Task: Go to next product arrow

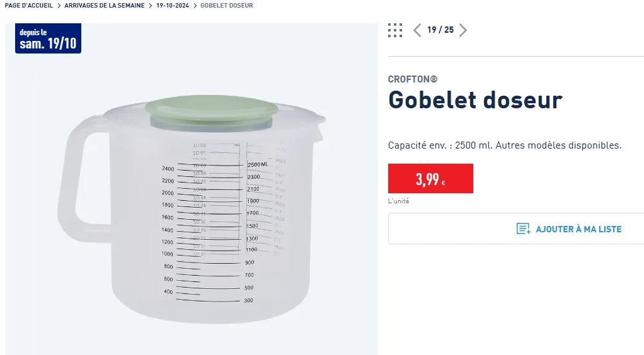Action: click(463, 30)
